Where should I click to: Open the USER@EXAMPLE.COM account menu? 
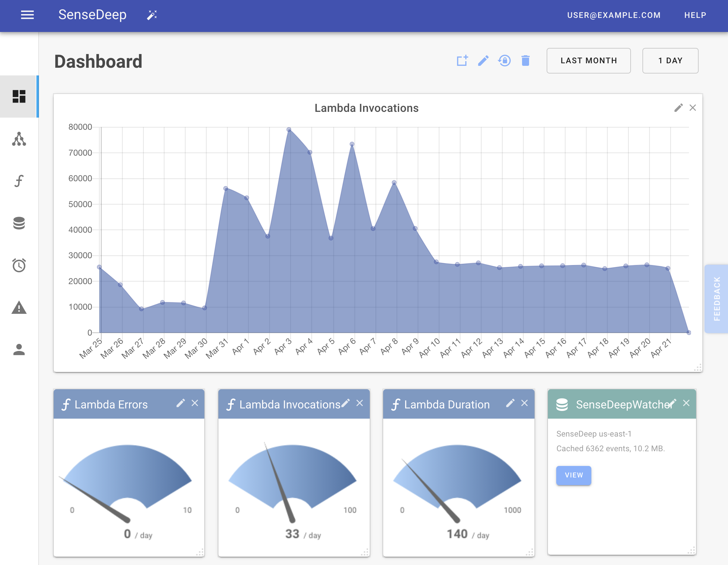pyautogui.click(x=614, y=15)
